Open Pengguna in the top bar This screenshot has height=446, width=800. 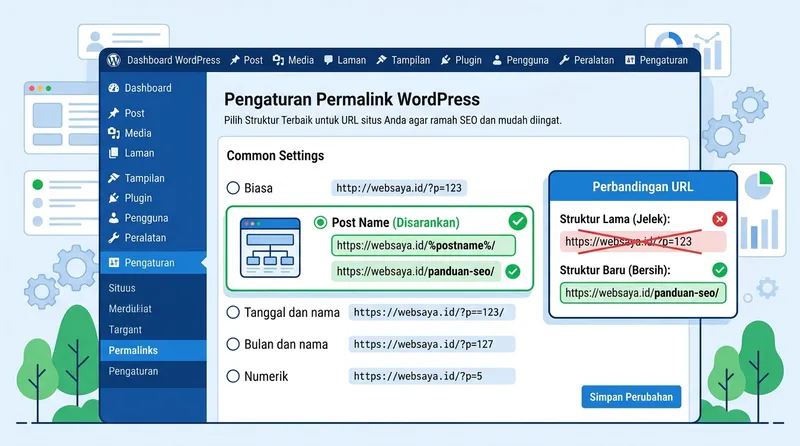[x=528, y=60]
